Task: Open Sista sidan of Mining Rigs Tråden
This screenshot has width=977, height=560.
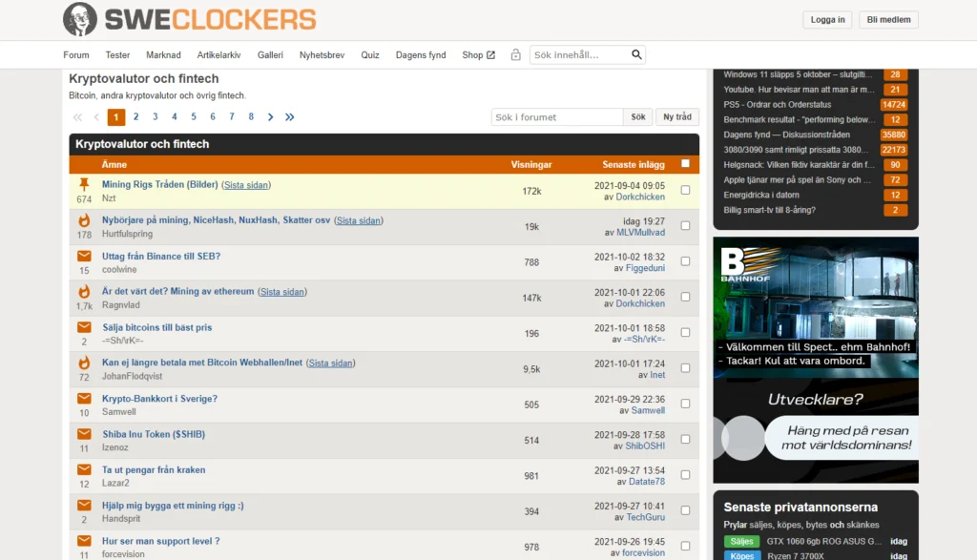Action: pyautogui.click(x=246, y=185)
